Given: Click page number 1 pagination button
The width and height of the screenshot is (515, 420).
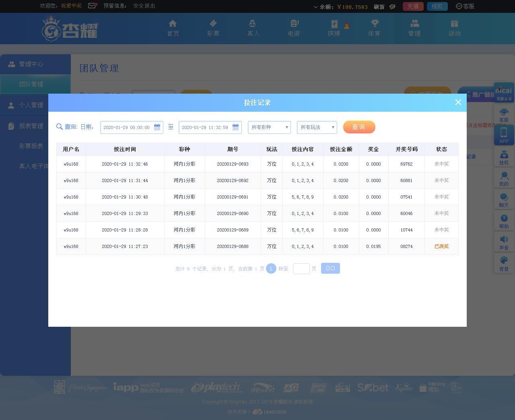Looking at the screenshot, I should point(271,268).
